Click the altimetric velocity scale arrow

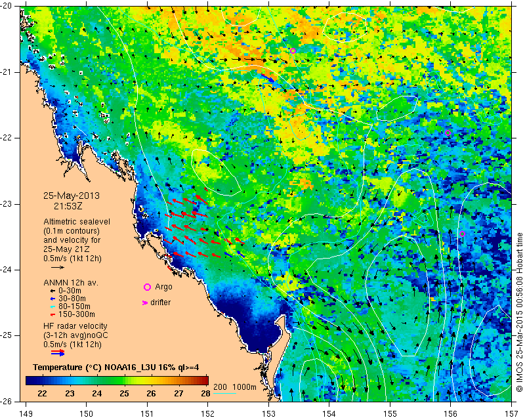[x=58, y=267]
